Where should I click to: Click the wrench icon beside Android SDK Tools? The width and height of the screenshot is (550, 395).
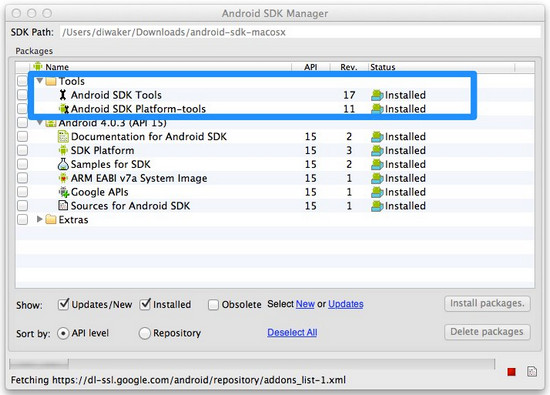click(63, 95)
